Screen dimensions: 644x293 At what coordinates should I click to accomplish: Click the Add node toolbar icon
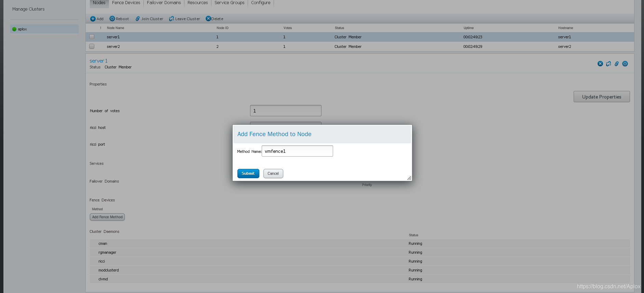tap(93, 19)
